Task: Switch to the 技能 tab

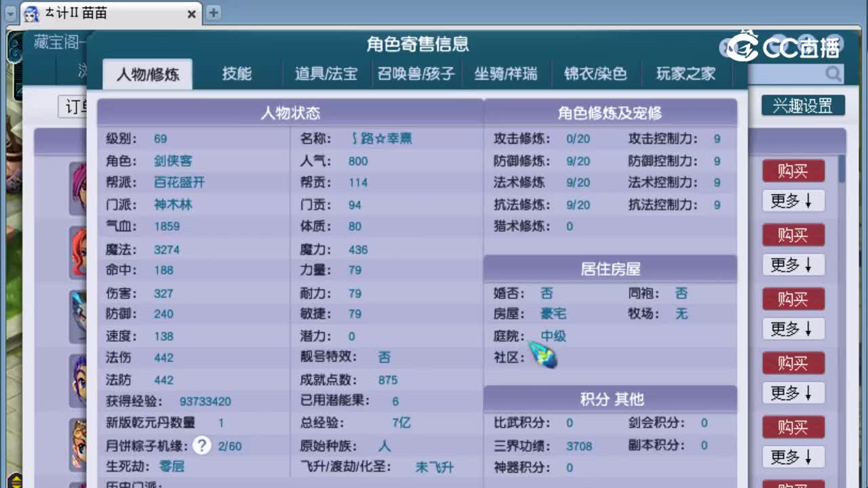Action: tap(236, 75)
